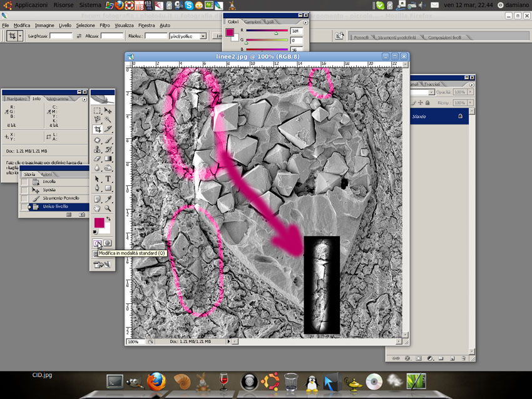Toggle the history brush source box beside Incolla

pyautogui.click(x=24, y=182)
